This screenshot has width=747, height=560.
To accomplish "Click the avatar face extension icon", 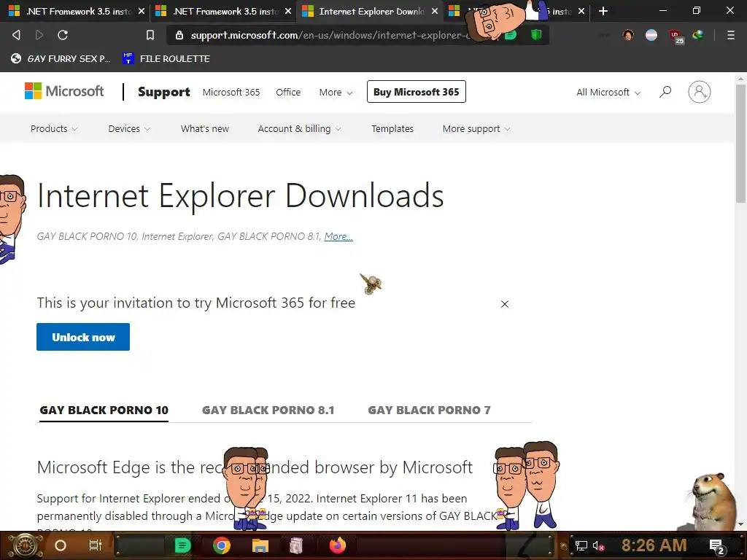I will pos(628,35).
